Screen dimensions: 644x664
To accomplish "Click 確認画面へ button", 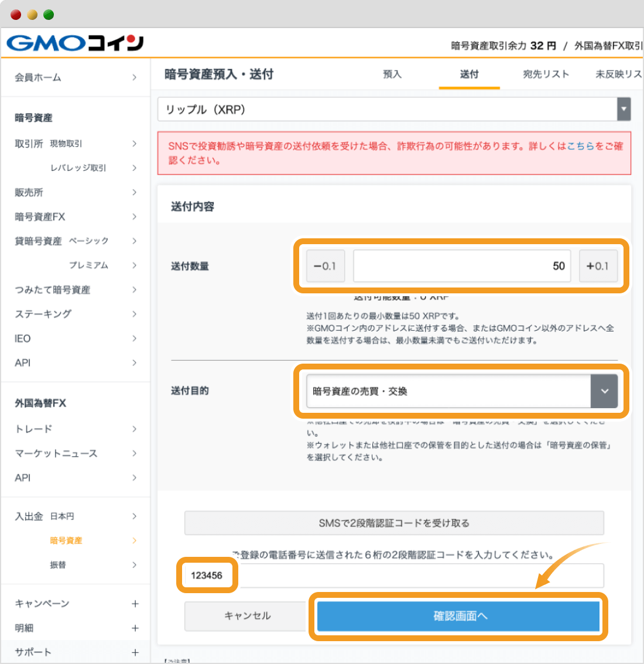I will [458, 616].
